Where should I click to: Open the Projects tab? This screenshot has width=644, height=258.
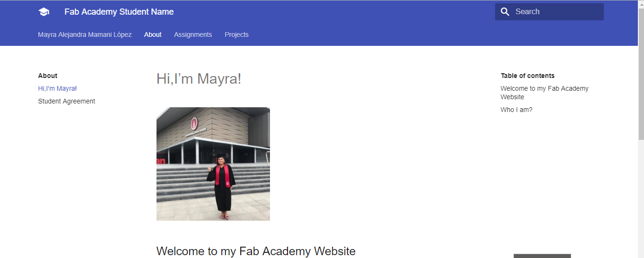tap(236, 34)
